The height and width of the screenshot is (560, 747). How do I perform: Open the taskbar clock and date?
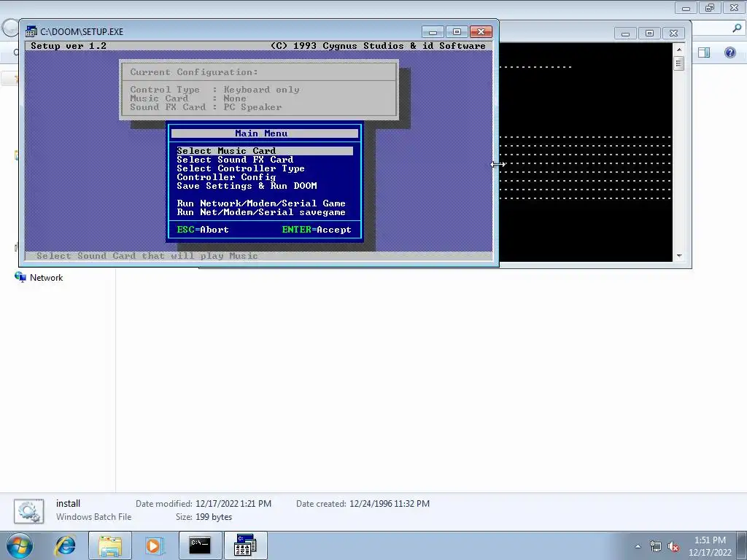click(710, 546)
